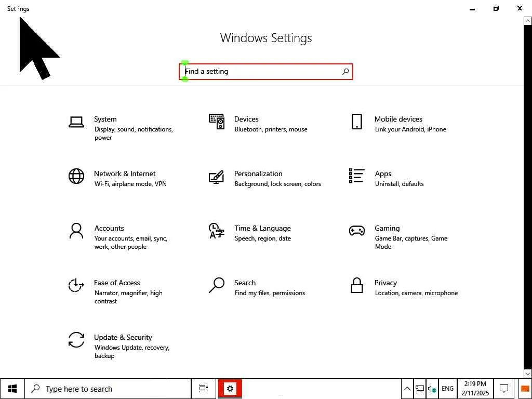Image resolution: width=532 pixels, height=399 pixels.
Task: Click the Ease of Access icon
Action: pos(76,285)
